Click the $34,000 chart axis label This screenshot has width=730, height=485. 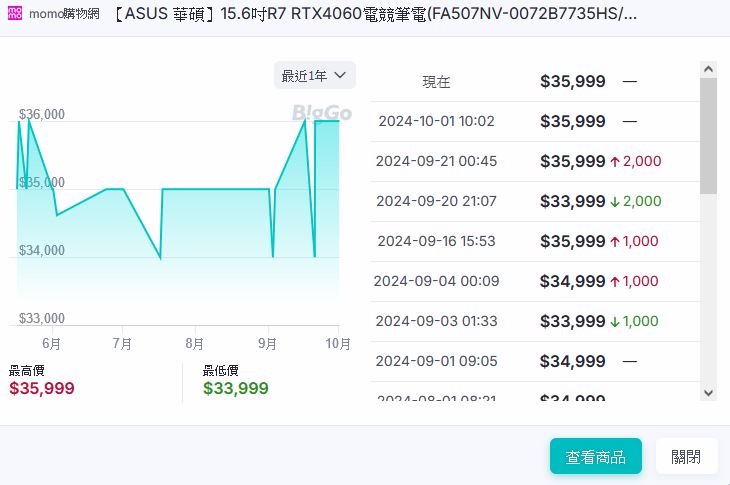[x=41, y=250]
